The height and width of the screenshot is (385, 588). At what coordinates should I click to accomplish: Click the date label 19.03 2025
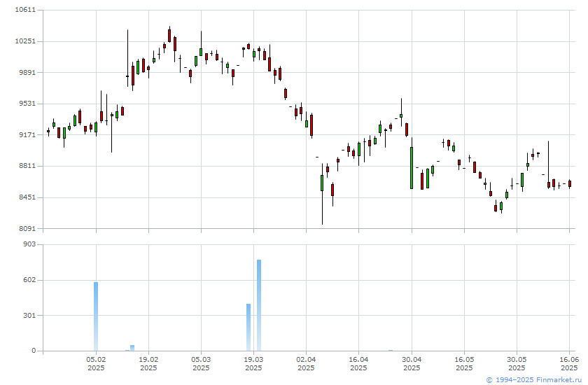coord(253,363)
